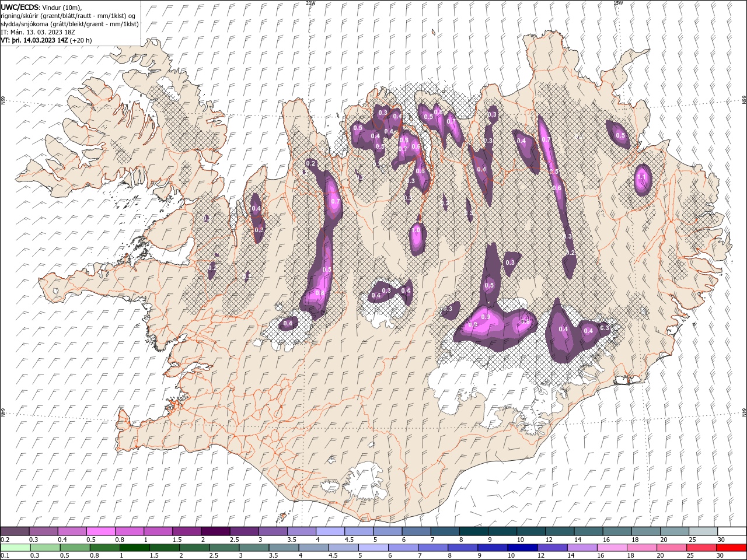The width and height of the screenshot is (747, 560).
Task: Click the 20W longitude label
Action: coord(311,3)
